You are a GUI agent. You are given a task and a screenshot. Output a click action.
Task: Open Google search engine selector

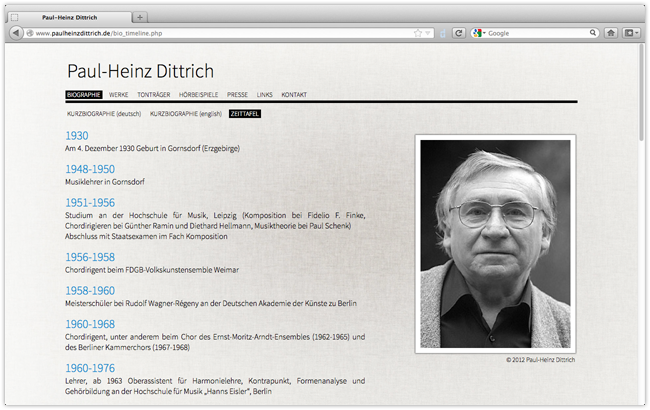[479, 33]
